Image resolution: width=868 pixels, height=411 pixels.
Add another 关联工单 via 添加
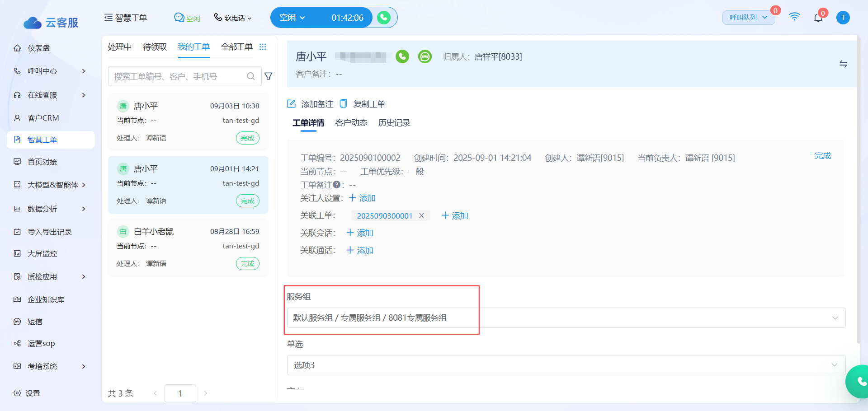tap(455, 216)
